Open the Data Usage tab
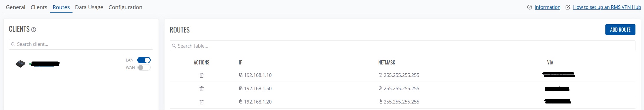Image resolution: width=644 pixels, height=110 pixels. point(89,7)
